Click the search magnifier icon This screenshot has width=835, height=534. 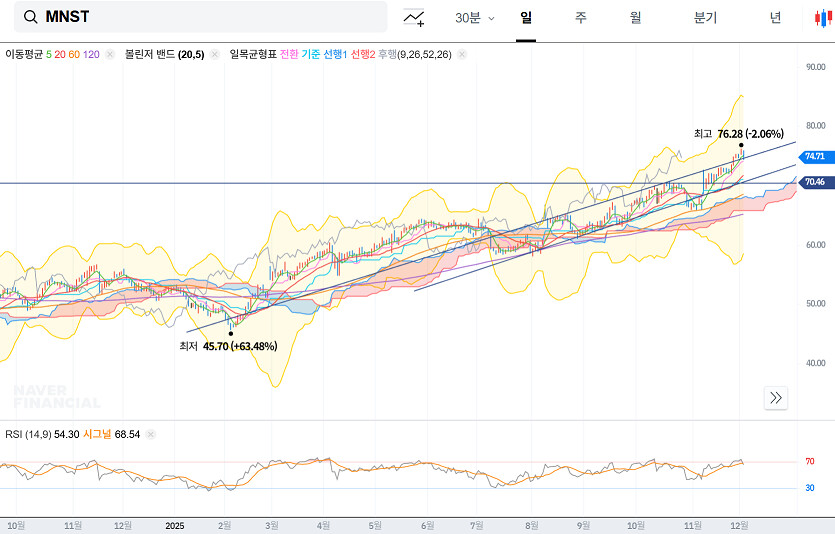(x=31, y=17)
